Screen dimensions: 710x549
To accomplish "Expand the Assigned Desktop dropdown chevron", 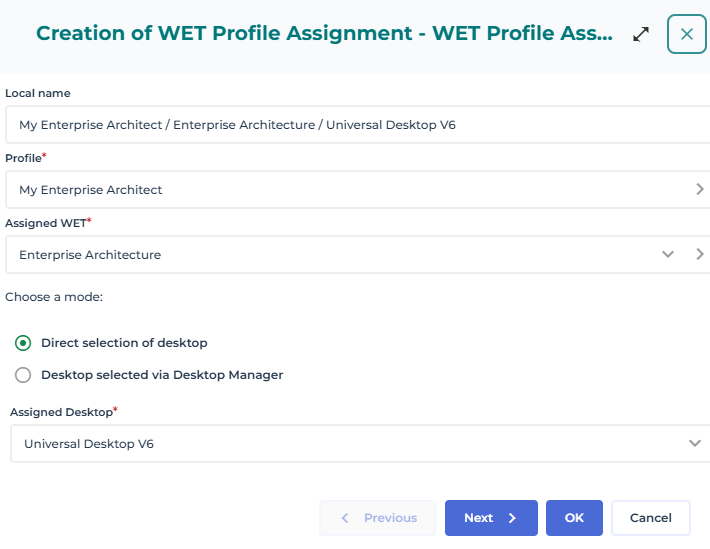I will click(x=695, y=444).
